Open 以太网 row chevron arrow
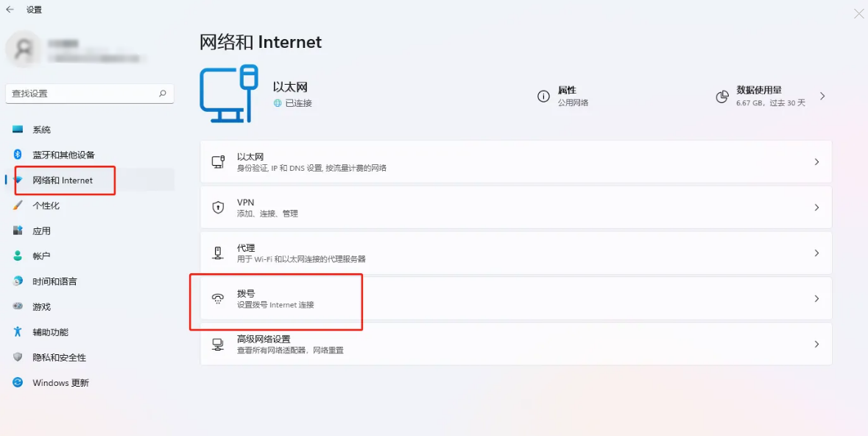 [816, 162]
